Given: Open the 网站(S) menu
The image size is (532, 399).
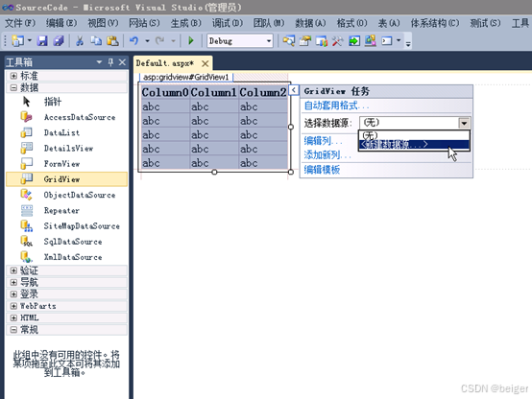Looking at the screenshot, I should pos(144,23).
